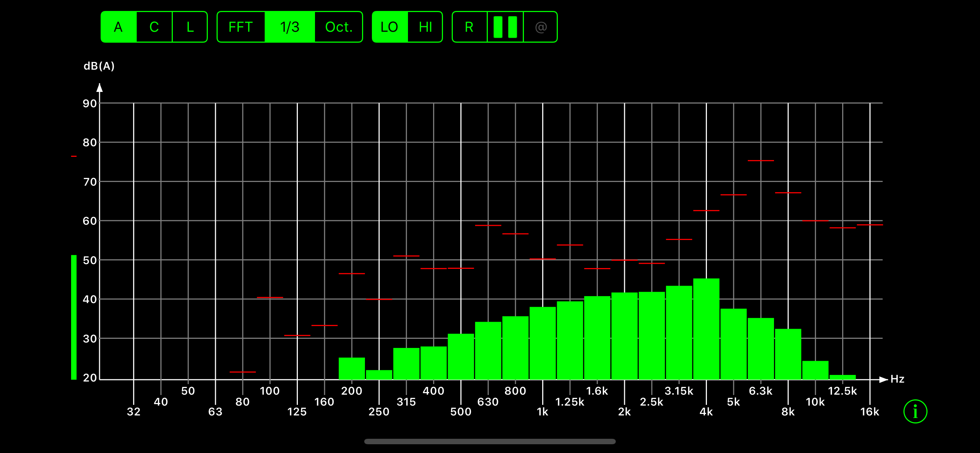Switch to C frequency weighting

point(154,27)
